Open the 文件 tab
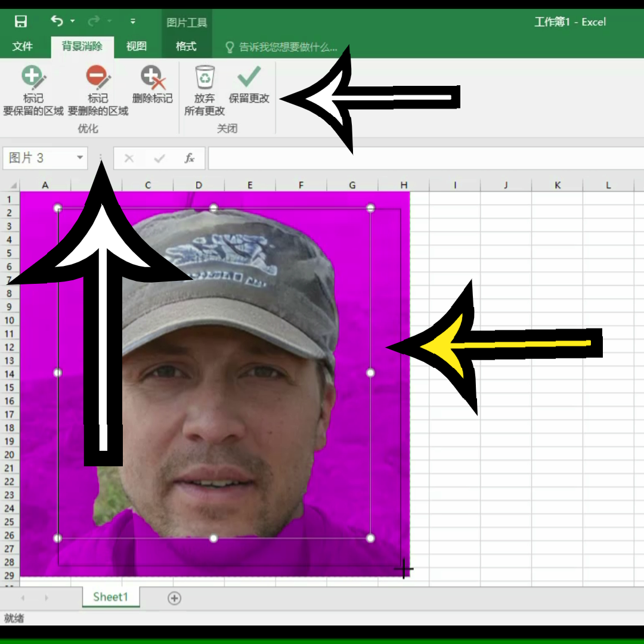The image size is (644, 644). (x=23, y=46)
